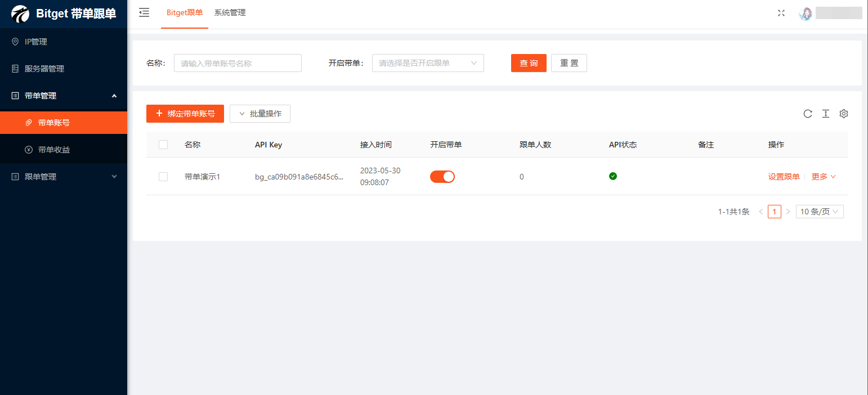868x395 pixels.
Task: Collapse the sidebar with the fold icon
Action: tap(144, 12)
